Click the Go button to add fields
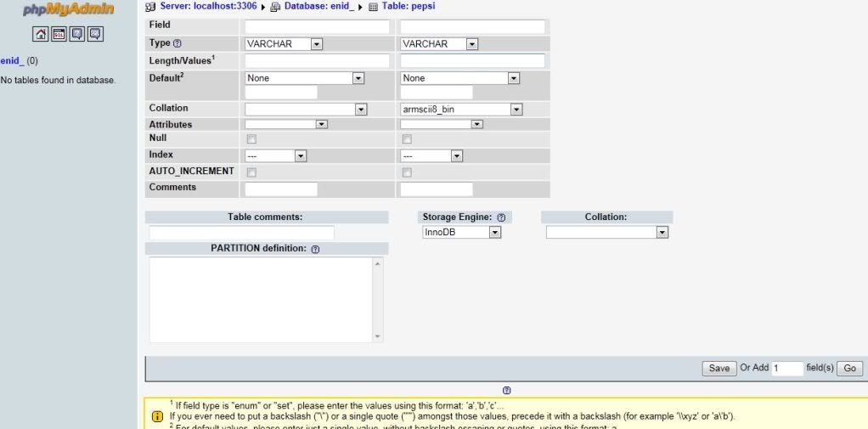868x429 pixels. click(x=849, y=369)
